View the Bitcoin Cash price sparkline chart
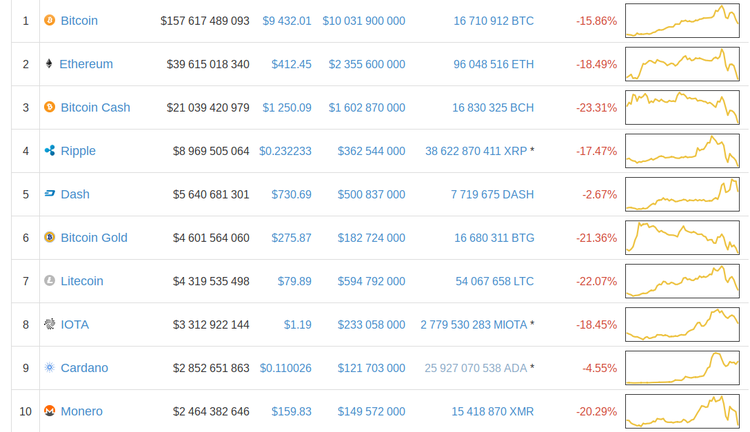The height and width of the screenshot is (432, 750). tap(682, 107)
